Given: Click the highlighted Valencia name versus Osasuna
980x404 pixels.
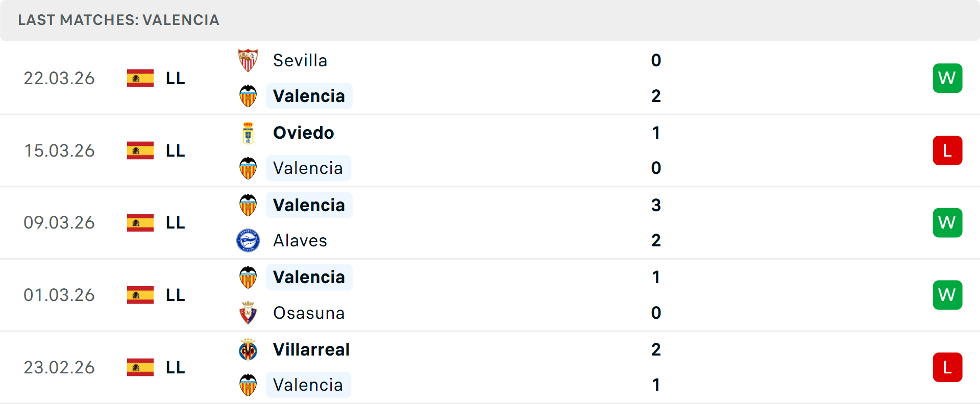Looking at the screenshot, I should (309, 277).
